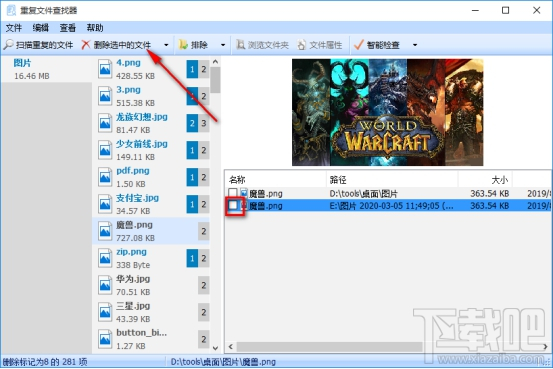Click the 文件属性 icon
The width and height of the screenshot is (553, 369).
tap(302, 45)
